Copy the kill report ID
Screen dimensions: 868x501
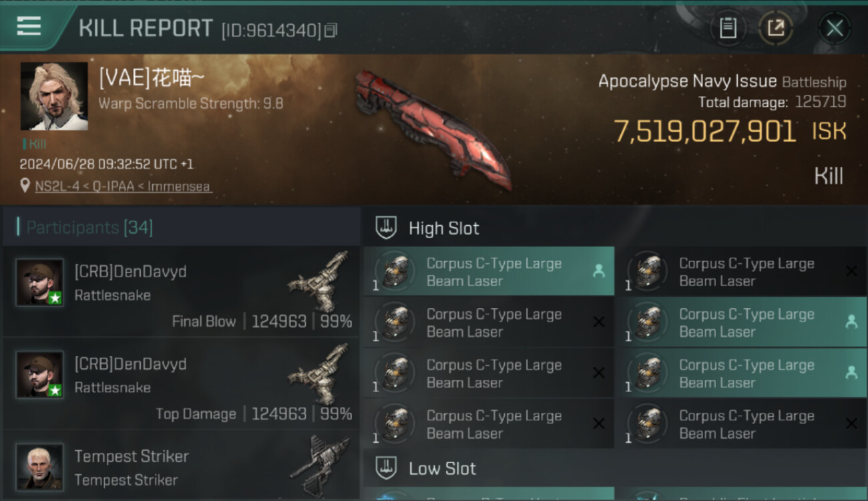click(331, 30)
